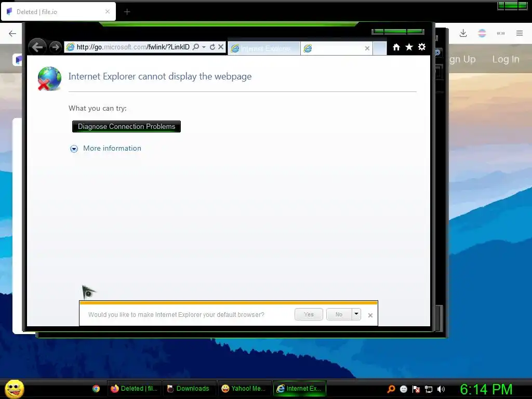Viewport: 532px width, 399px height.
Task: Open the dropdown arrow beside No
Action: pyautogui.click(x=356, y=314)
